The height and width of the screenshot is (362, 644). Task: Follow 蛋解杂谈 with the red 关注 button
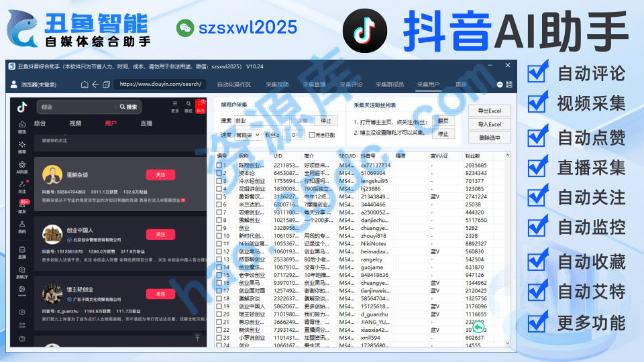pyautogui.click(x=160, y=175)
